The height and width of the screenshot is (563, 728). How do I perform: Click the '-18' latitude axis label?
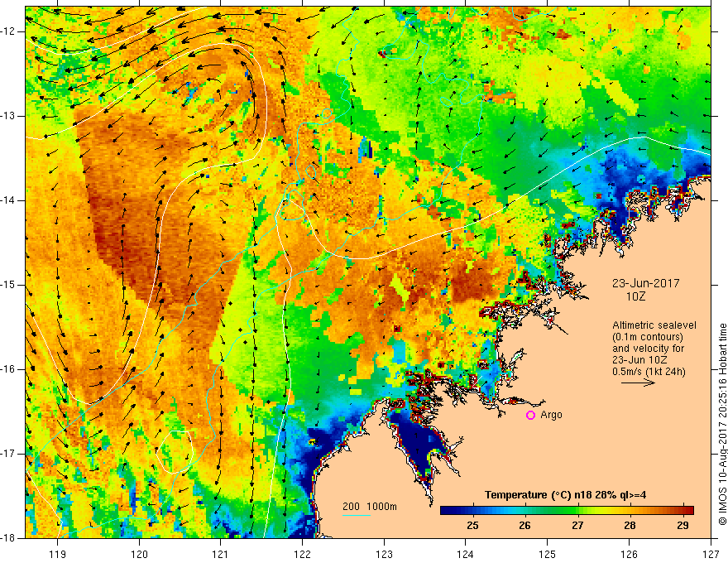[9, 538]
